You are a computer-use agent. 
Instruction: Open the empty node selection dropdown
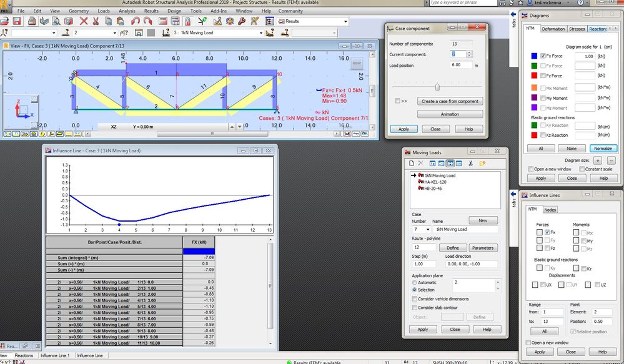54,32
